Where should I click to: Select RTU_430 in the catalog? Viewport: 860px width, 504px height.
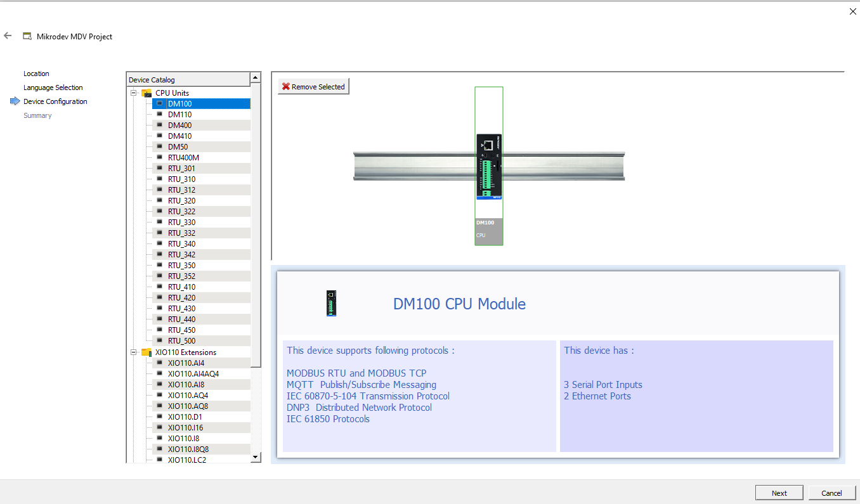pyautogui.click(x=201, y=308)
